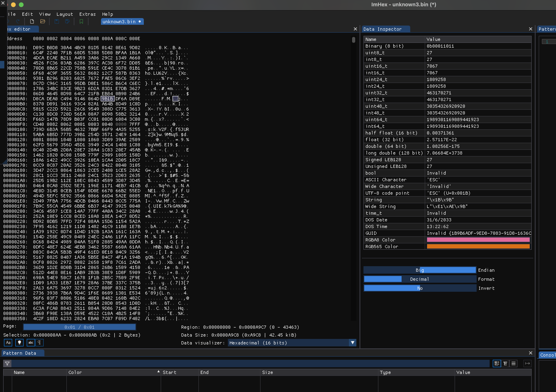
Task: Toggle the Invert setting from No
Action: (420, 288)
